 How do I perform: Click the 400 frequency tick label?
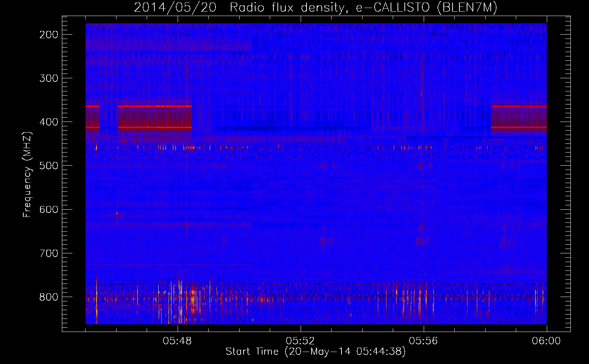pyautogui.click(x=48, y=122)
